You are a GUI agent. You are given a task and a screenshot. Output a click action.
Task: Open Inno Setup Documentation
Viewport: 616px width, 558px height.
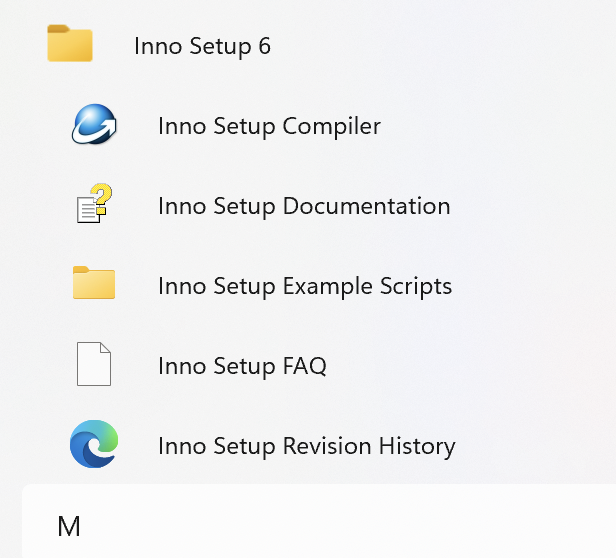click(304, 207)
